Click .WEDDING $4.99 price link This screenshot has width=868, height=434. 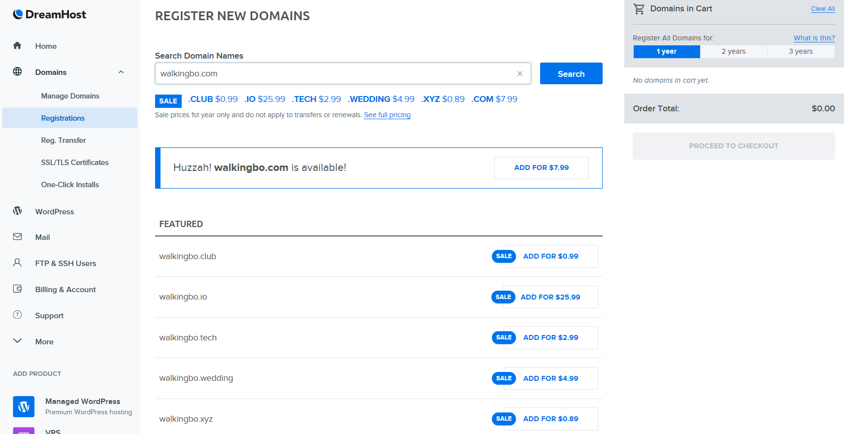tap(381, 99)
